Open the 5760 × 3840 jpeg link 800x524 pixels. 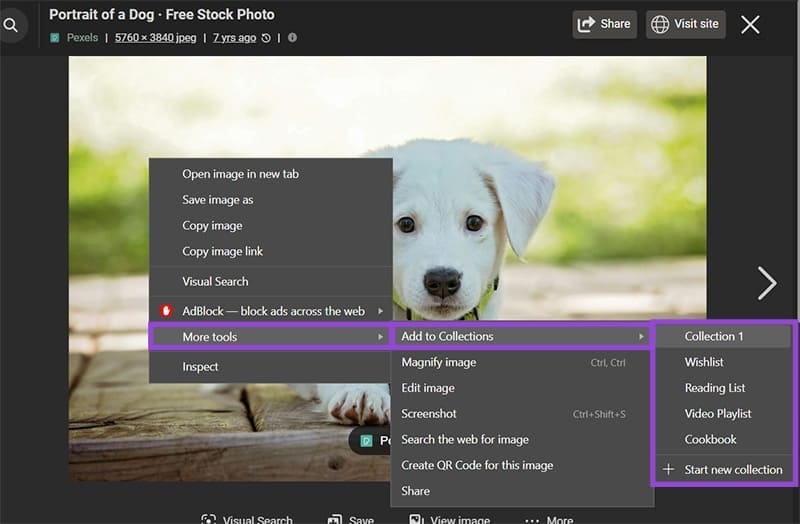pos(155,38)
